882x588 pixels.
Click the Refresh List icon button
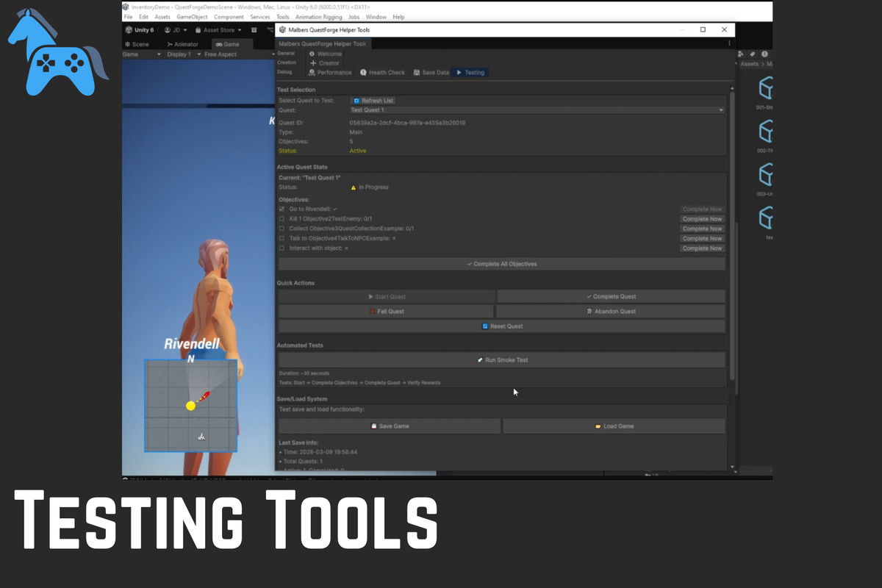tap(356, 101)
